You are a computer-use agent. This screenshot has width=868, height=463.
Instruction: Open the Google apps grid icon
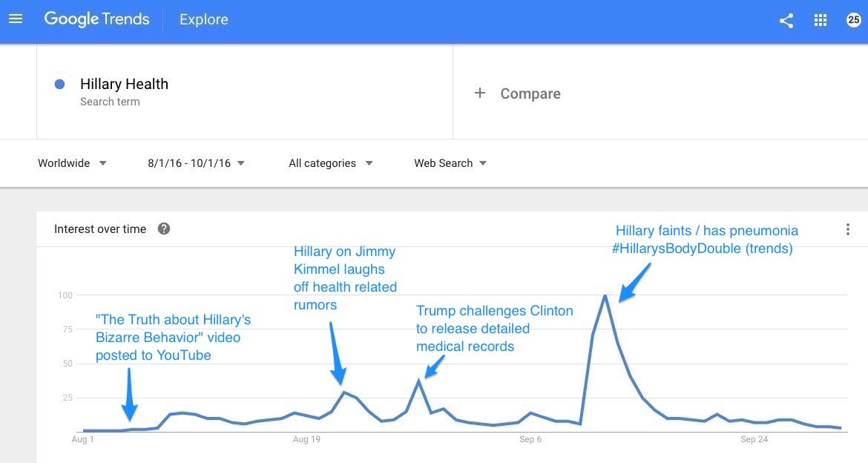[x=820, y=20]
